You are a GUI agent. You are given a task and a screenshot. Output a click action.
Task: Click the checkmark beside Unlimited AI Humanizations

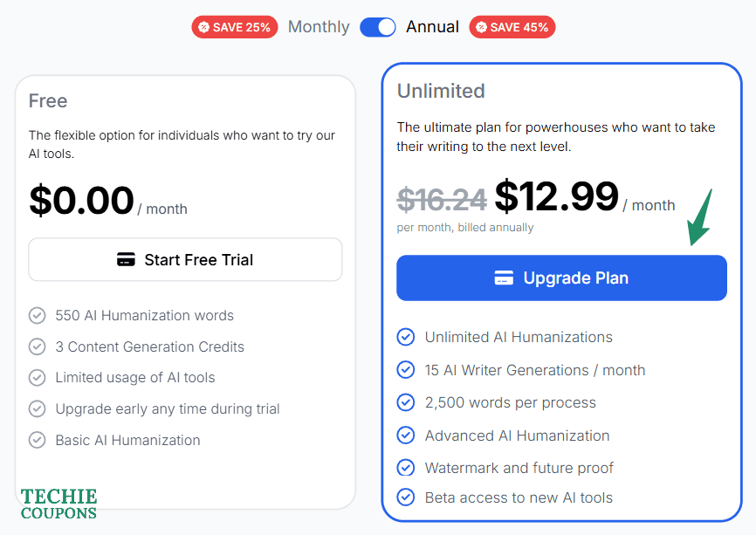click(x=406, y=337)
